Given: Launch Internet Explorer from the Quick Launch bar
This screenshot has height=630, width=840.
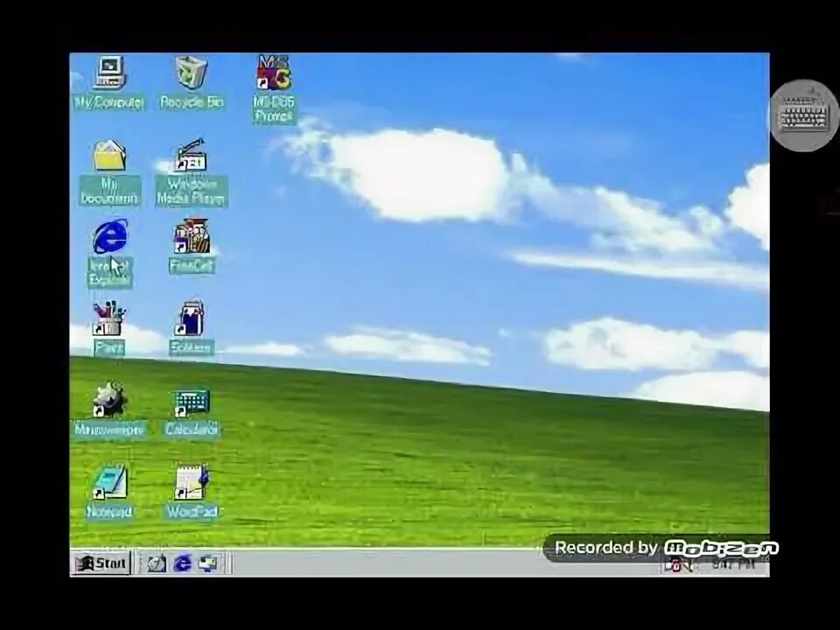Looking at the screenshot, I should (x=182, y=563).
